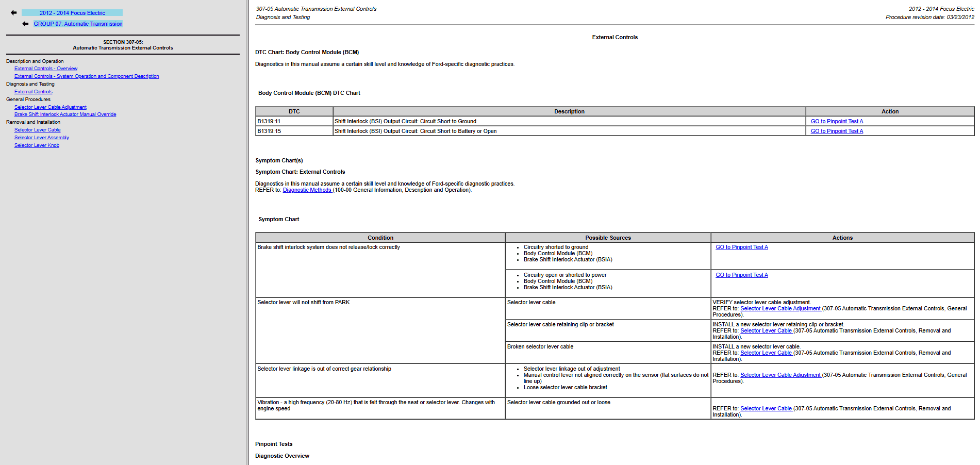980x465 pixels.
Task: Click back arrow beside 2012 - 2014 Focus Electric
Action: (14, 13)
